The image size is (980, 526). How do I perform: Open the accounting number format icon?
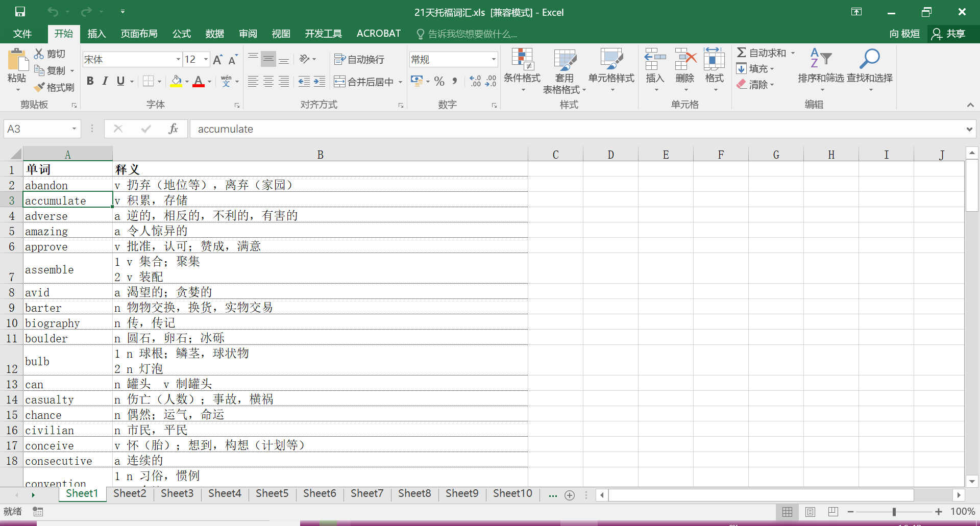[x=416, y=81]
